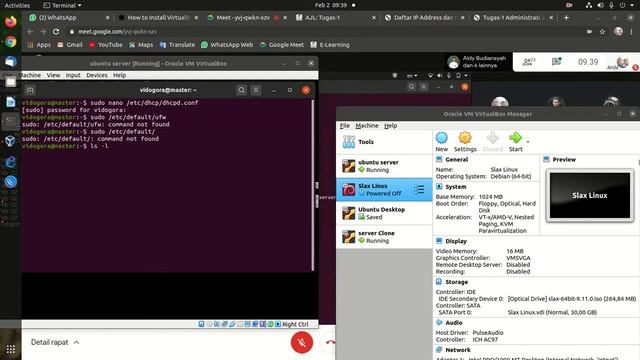This screenshot has height=360, width=640.
Task: Click the General section header
Action: [456, 160]
